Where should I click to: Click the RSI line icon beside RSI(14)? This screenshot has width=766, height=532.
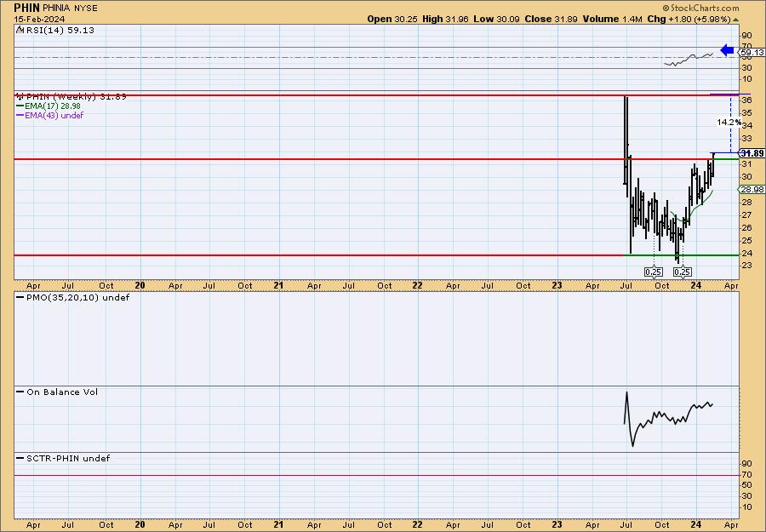tap(20, 30)
